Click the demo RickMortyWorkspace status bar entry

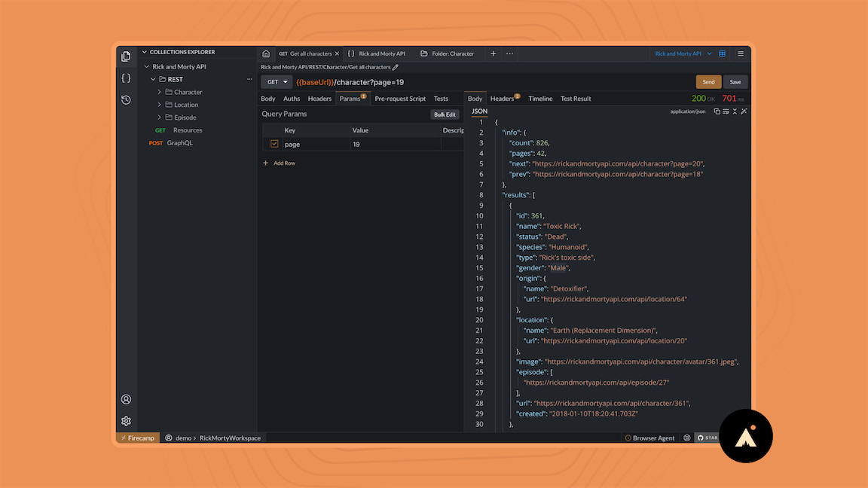coord(213,438)
